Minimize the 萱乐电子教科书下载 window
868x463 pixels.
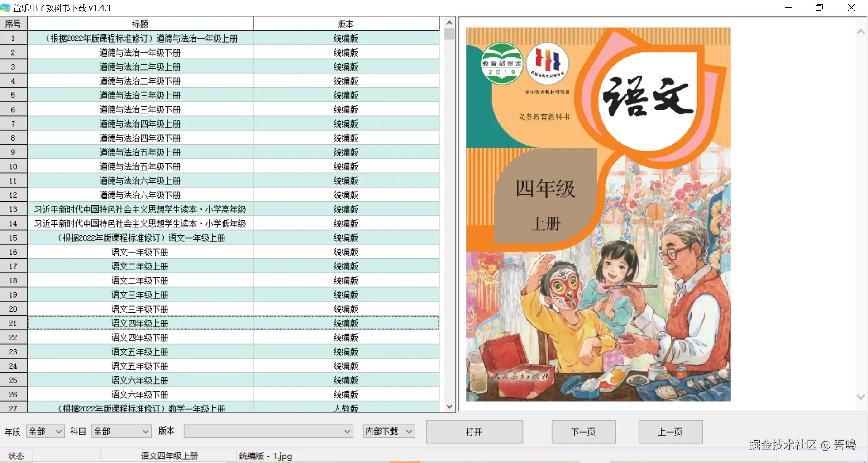pos(788,8)
